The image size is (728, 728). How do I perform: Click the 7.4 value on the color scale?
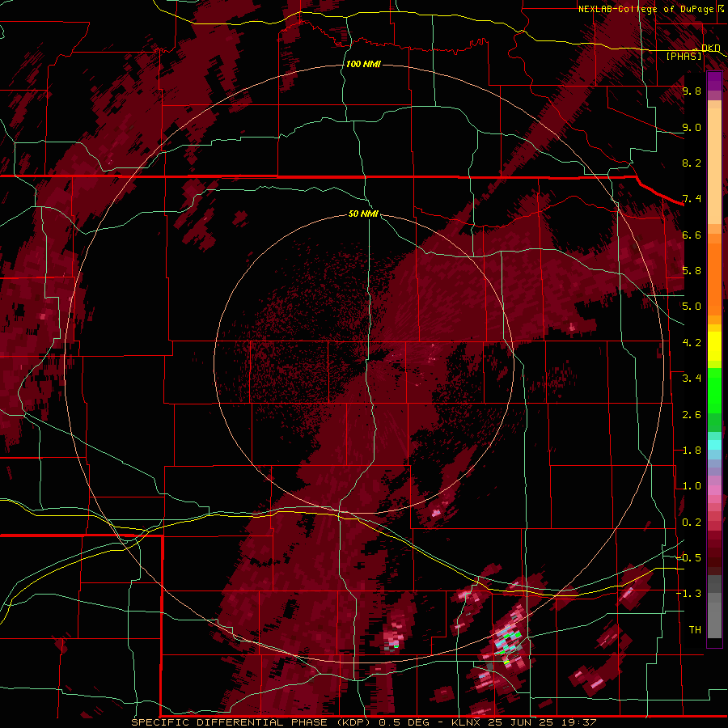692,199
